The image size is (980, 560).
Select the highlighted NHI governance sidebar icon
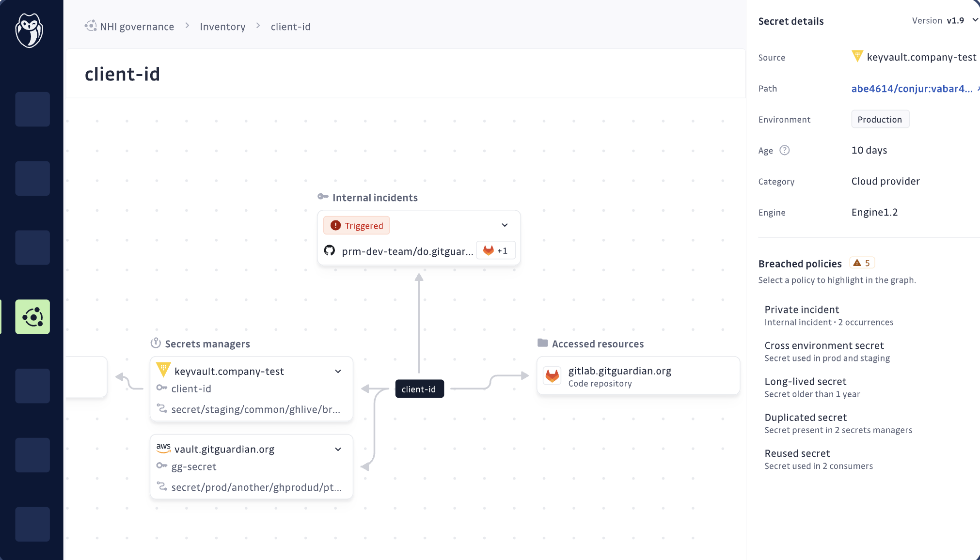tap(32, 317)
